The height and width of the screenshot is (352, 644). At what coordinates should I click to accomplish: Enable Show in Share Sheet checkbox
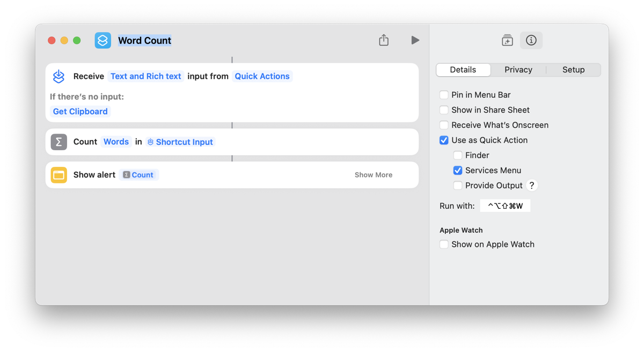(x=444, y=110)
